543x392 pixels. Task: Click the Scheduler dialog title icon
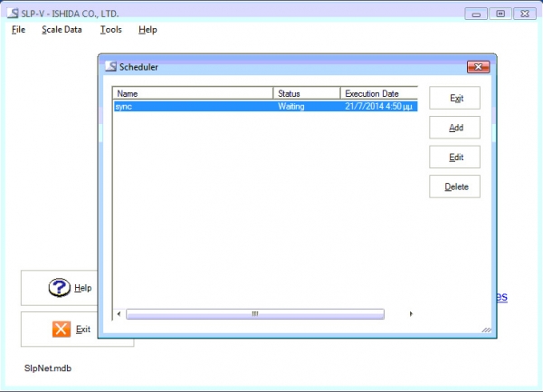(x=110, y=66)
